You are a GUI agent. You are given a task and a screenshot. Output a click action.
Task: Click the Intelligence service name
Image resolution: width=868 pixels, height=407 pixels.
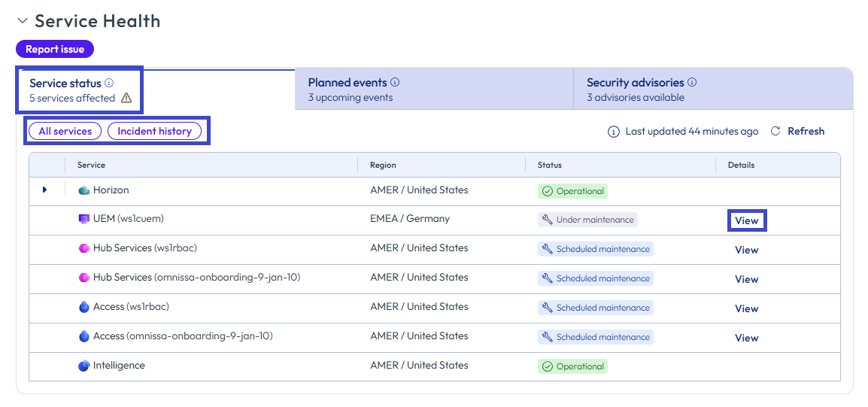click(119, 366)
